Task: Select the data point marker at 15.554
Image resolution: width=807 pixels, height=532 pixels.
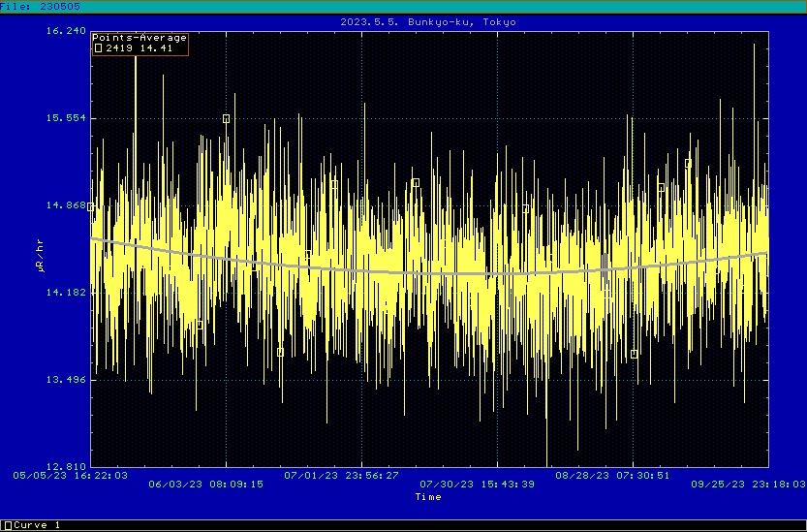Action: 226,118
